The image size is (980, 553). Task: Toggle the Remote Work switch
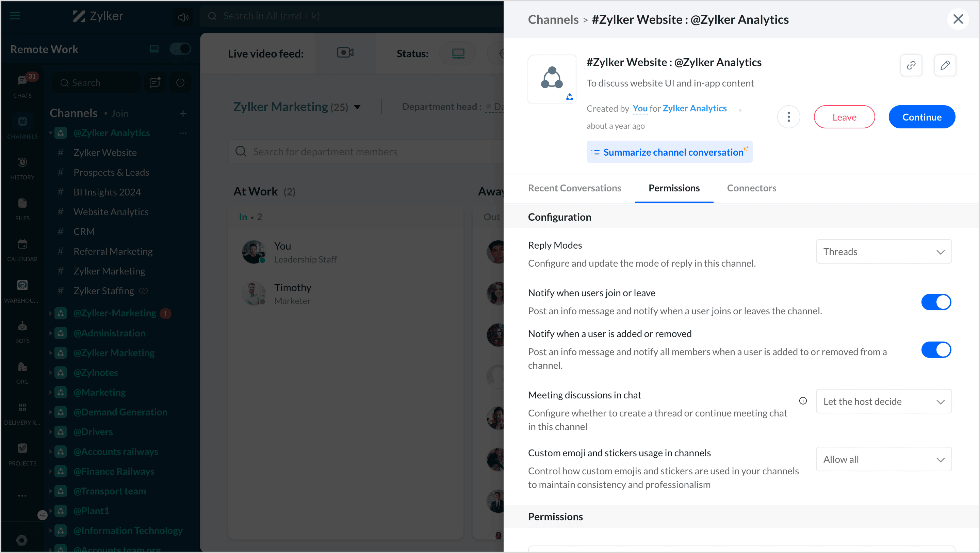pyautogui.click(x=180, y=49)
